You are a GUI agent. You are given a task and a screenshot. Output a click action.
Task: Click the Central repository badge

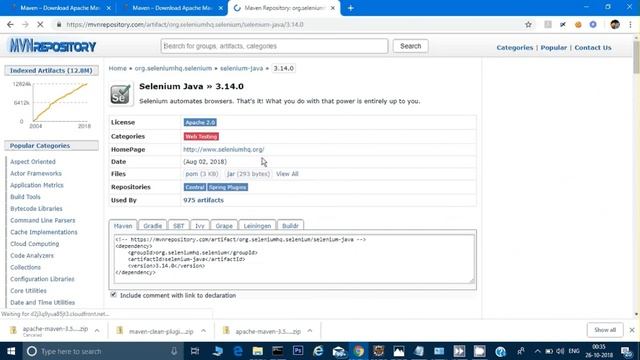195,187
